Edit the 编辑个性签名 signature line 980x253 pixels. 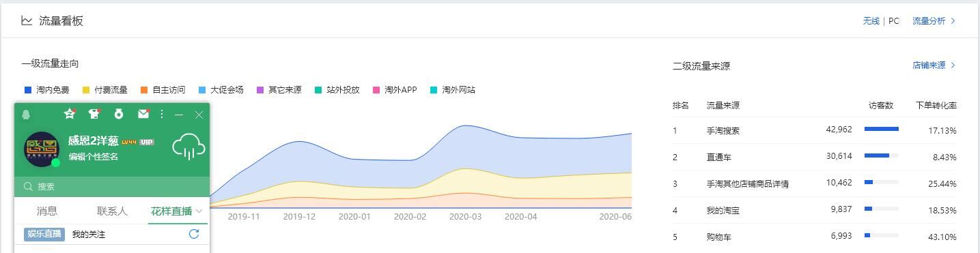94,157
